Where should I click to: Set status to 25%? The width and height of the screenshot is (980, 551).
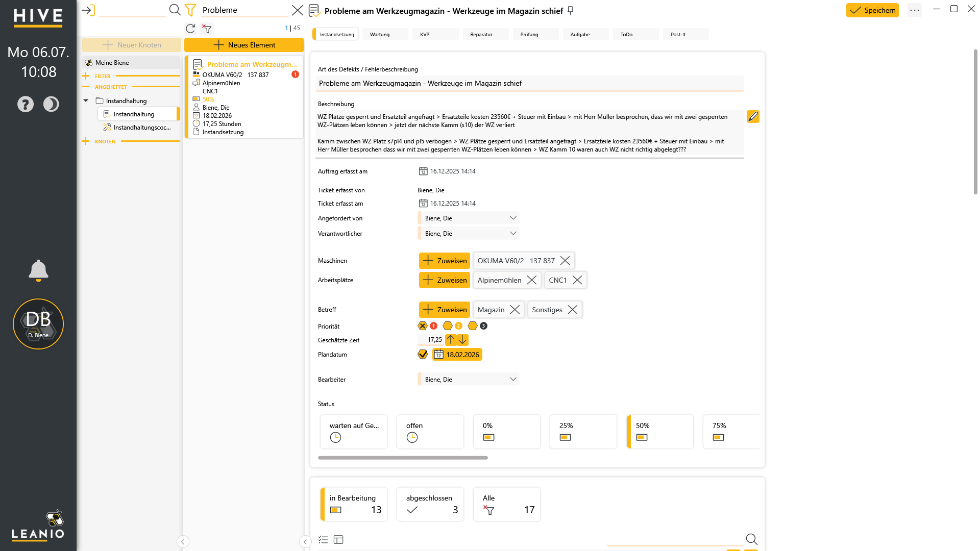pyautogui.click(x=583, y=432)
